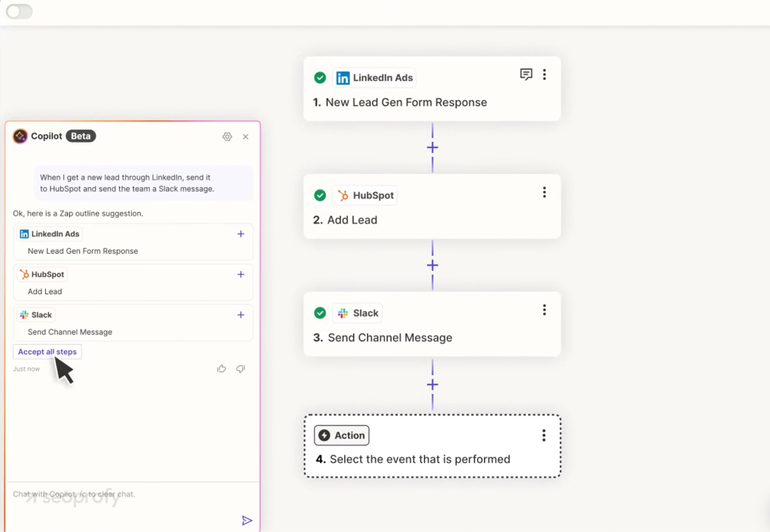770x532 pixels.
Task: Click the LinkedIn Ads app badge in step 1
Action: coord(374,78)
